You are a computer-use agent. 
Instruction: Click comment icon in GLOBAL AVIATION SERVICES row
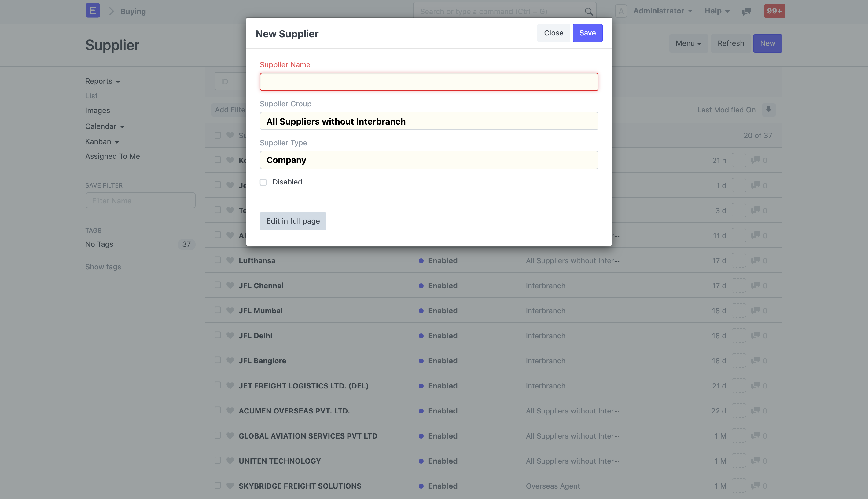[x=756, y=435]
